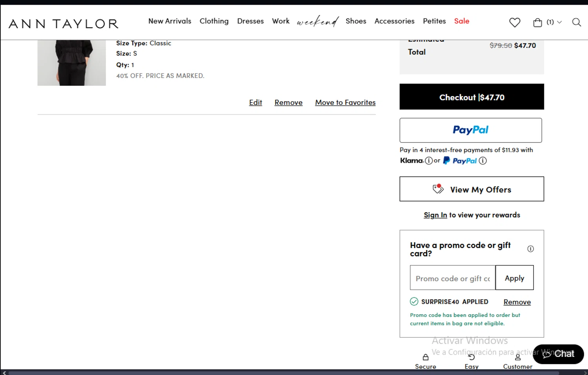This screenshot has height=375, width=588.
Task: Remove the item from bag
Action: (x=289, y=102)
